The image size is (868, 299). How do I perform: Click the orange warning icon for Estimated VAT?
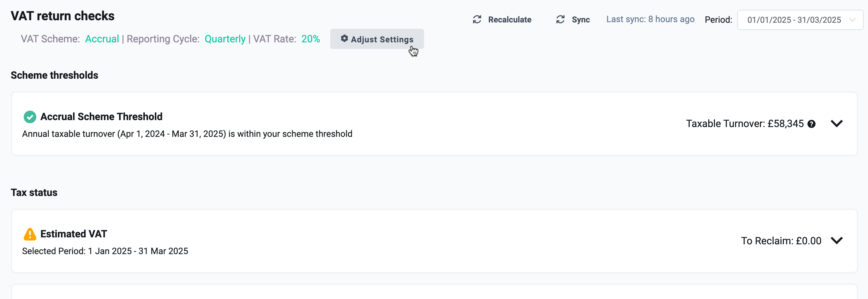click(x=30, y=234)
